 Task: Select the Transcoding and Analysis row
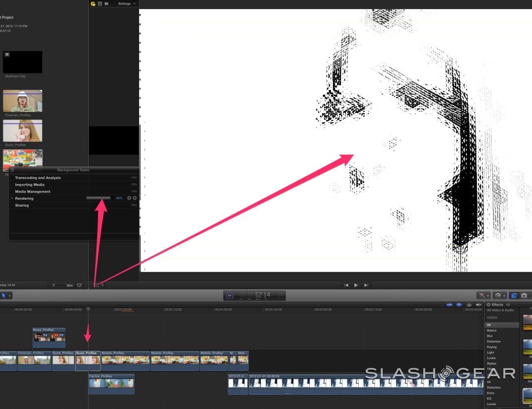pyautogui.click(x=74, y=178)
